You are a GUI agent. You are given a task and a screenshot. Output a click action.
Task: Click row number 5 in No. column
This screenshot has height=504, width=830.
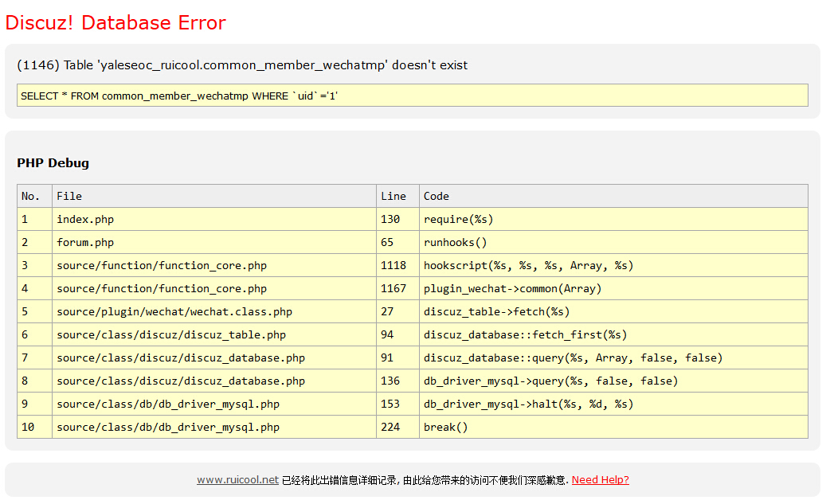(34, 311)
